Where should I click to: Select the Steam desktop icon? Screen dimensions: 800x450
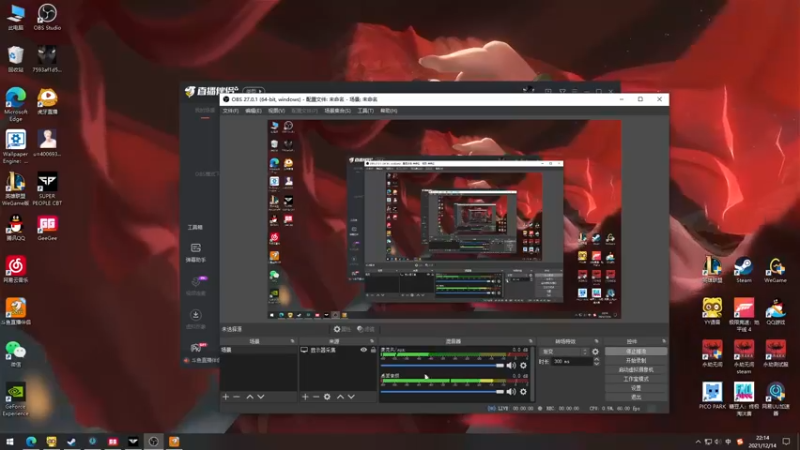pos(743,270)
